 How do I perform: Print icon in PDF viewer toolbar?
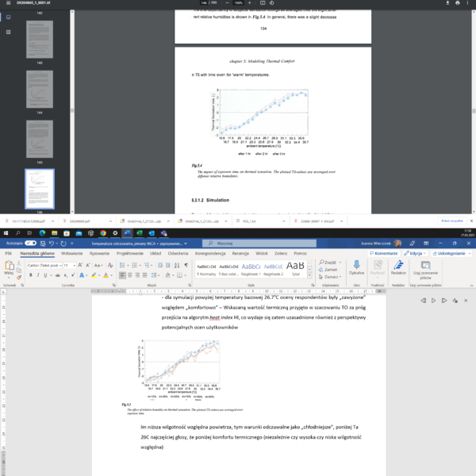click(x=458, y=2)
